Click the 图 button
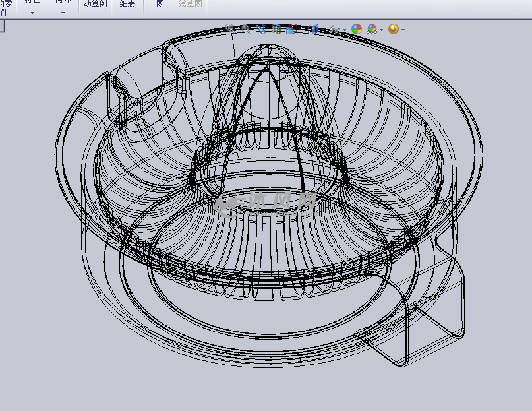 pyautogui.click(x=160, y=5)
